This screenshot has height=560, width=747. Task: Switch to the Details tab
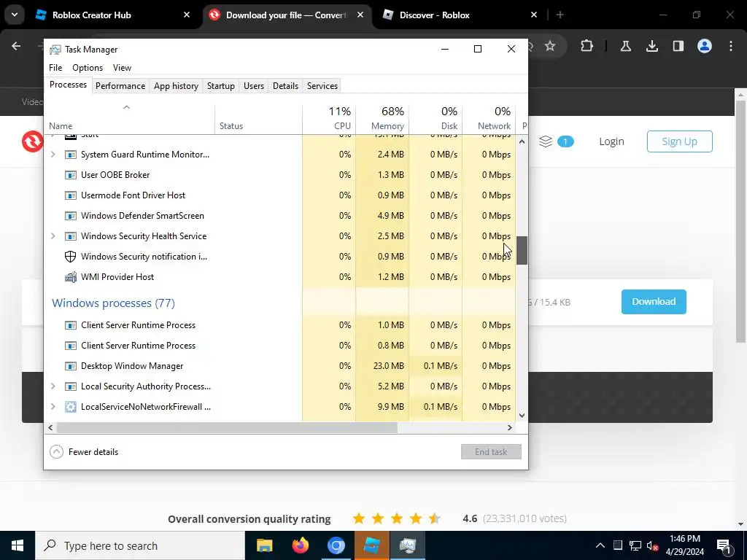(285, 86)
